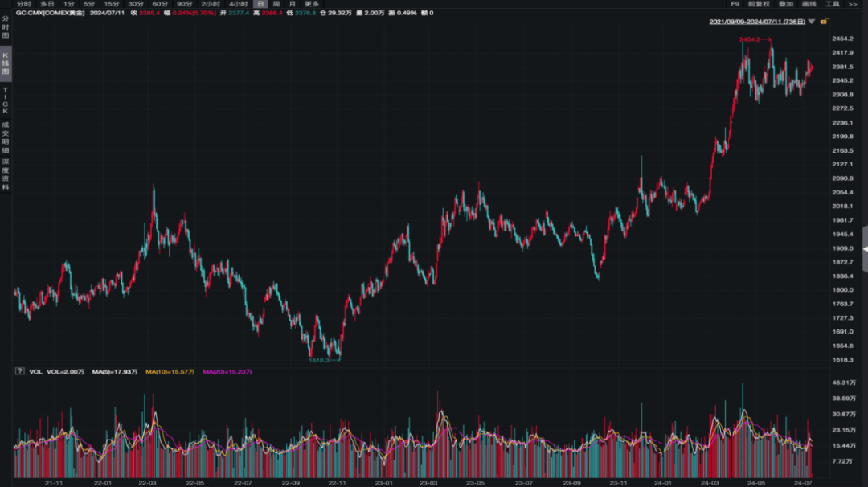Expand more toolbar options with the >> arrows

(x=853, y=4)
